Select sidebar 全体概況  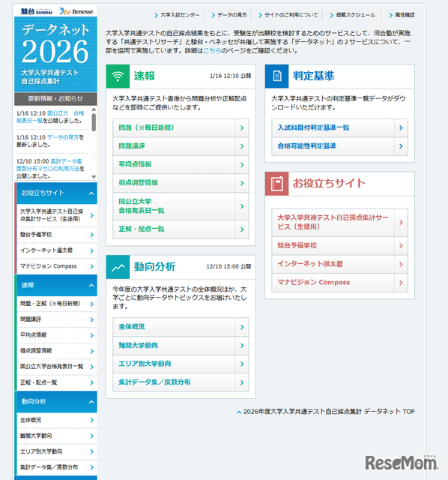pos(57,420)
